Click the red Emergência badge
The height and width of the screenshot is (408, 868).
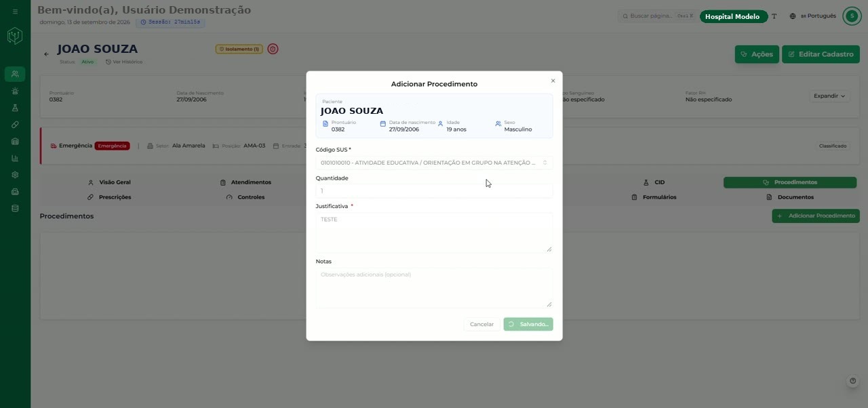point(112,146)
